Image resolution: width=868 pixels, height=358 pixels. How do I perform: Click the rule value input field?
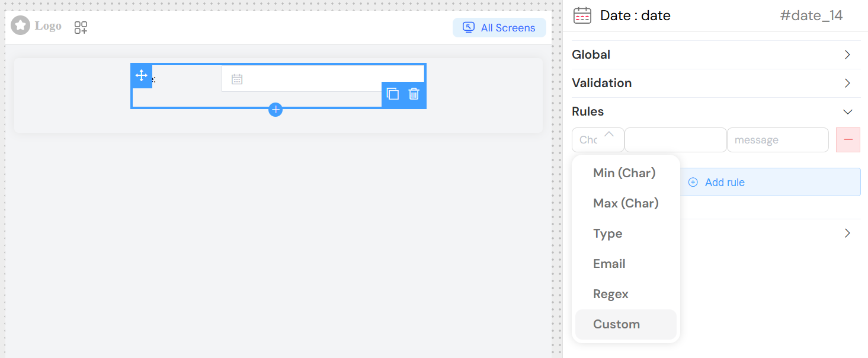tap(675, 140)
